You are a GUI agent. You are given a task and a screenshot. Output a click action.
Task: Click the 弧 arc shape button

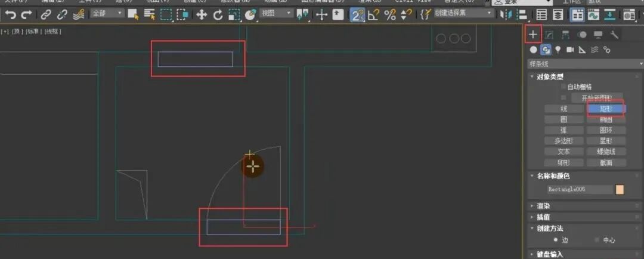tap(564, 130)
